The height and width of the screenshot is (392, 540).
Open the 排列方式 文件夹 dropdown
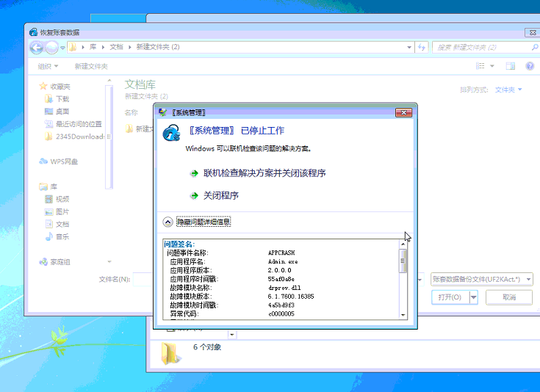point(508,90)
